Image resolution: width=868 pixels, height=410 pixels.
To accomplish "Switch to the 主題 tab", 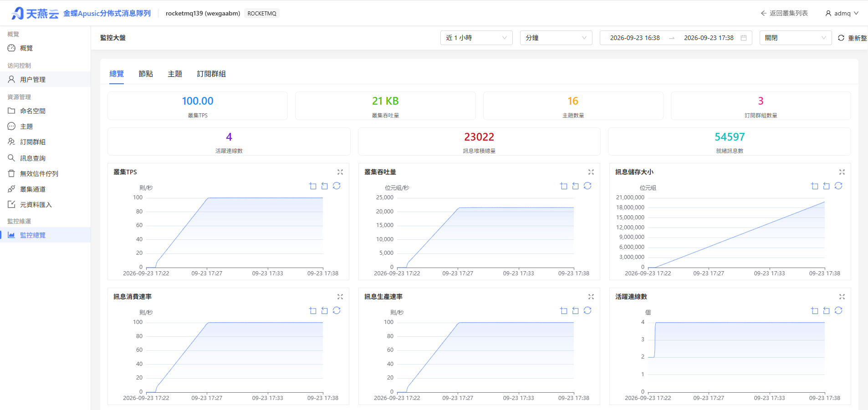I will click(x=175, y=74).
